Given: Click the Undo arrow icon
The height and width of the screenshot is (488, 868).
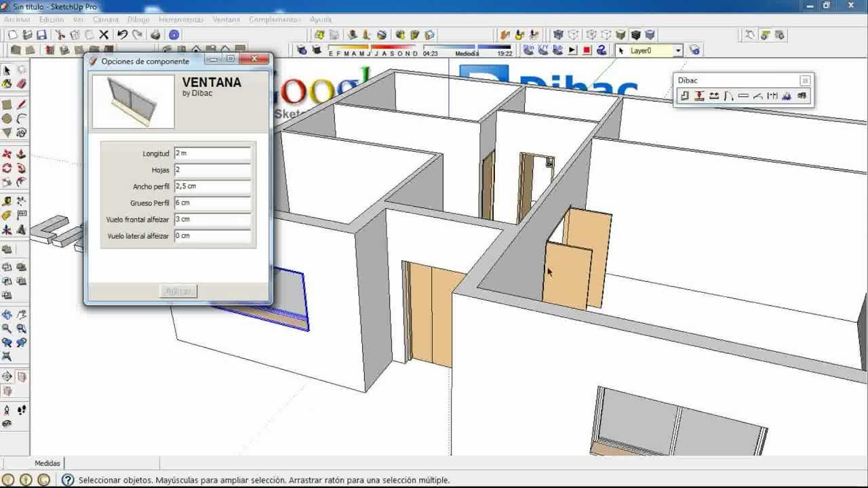Looking at the screenshot, I should pos(122,35).
